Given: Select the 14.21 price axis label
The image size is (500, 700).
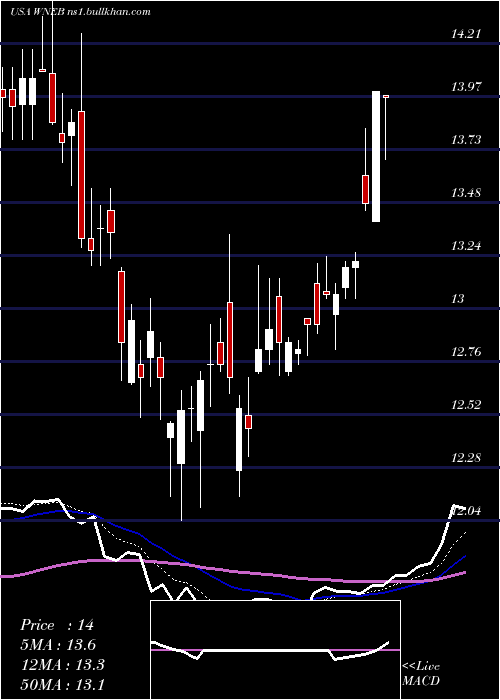Looking at the screenshot, I should point(466,33).
